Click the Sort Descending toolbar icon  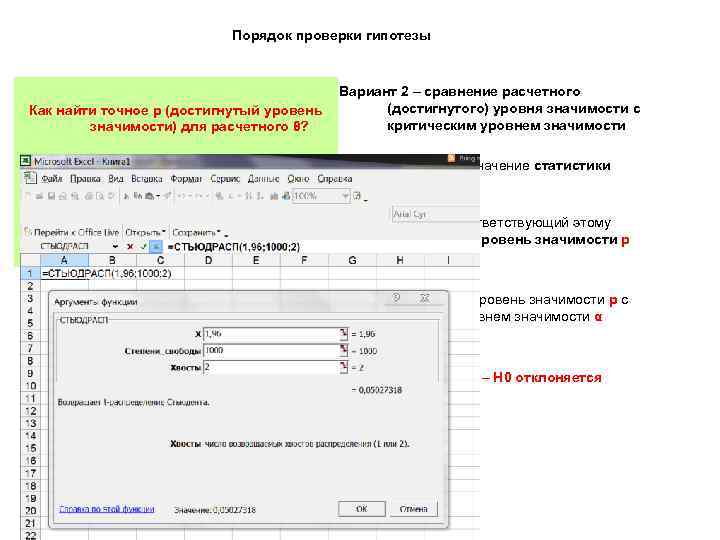point(260,196)
